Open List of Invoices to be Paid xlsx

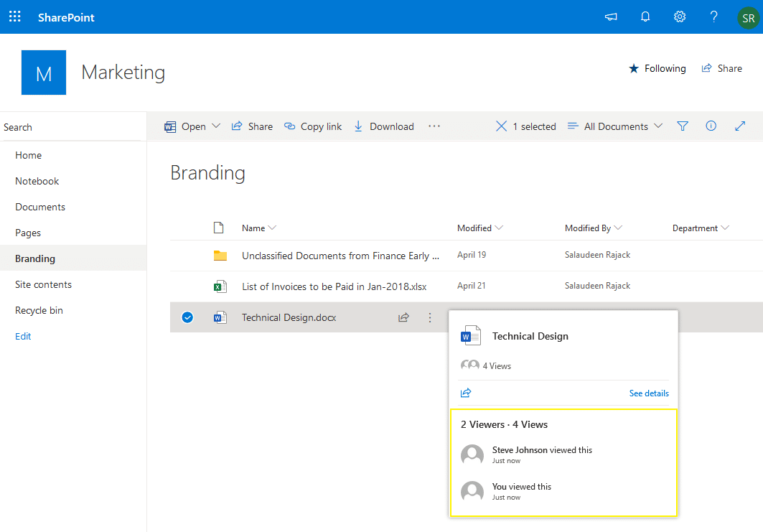click(334, 286)
